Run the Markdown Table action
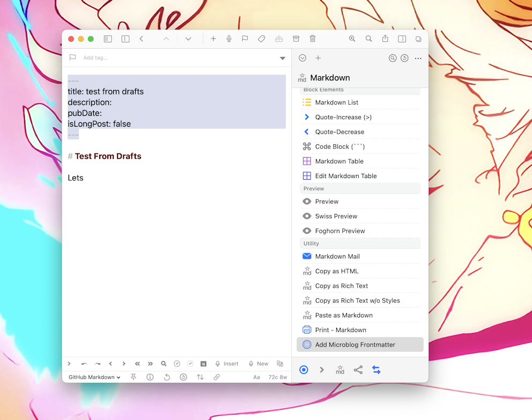 360,161
